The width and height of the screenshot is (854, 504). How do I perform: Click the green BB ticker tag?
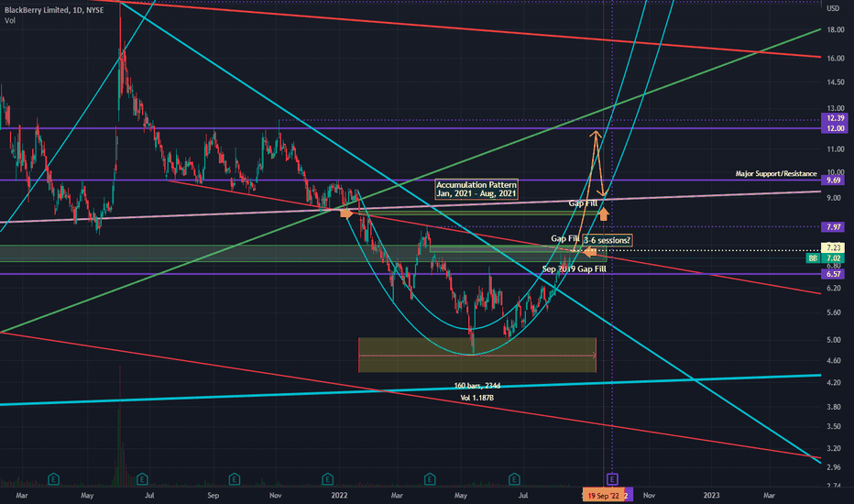[813, 258]
